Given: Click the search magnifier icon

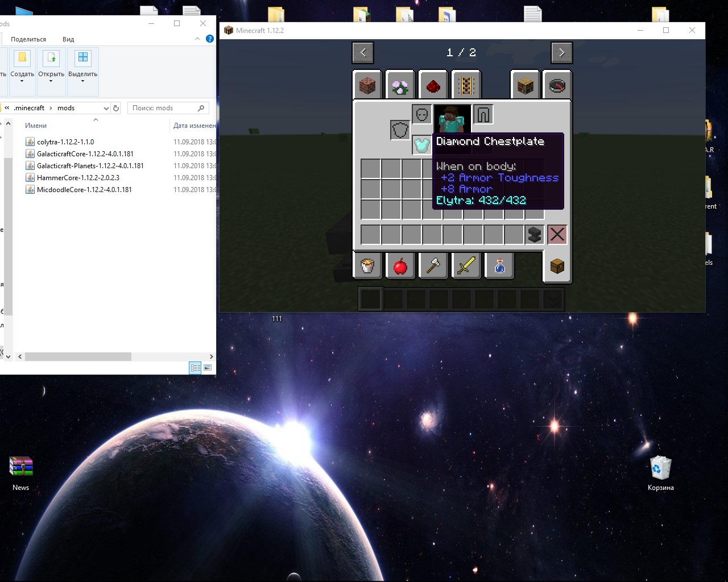Looking at the screenshot, I should (201, 108).
